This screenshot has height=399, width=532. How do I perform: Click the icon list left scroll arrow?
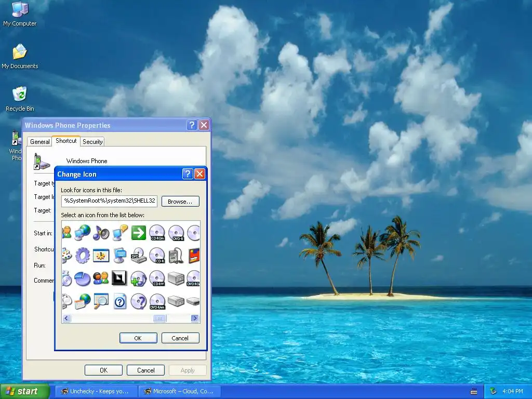66,318
